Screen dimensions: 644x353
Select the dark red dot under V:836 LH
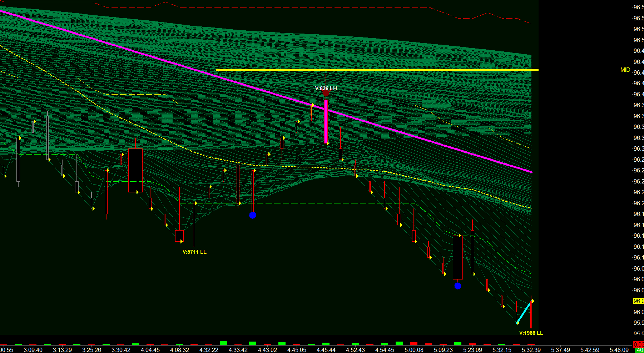(326, 94)
